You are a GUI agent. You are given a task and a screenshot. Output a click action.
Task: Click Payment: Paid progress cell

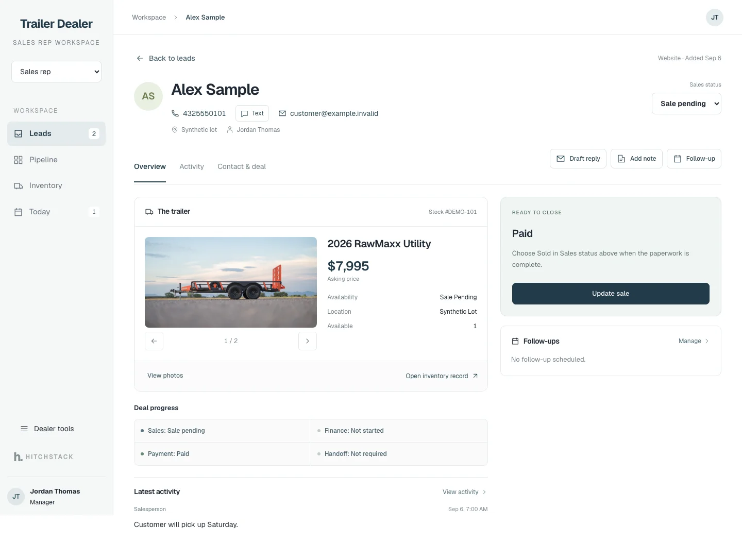[x=223, y=454]
